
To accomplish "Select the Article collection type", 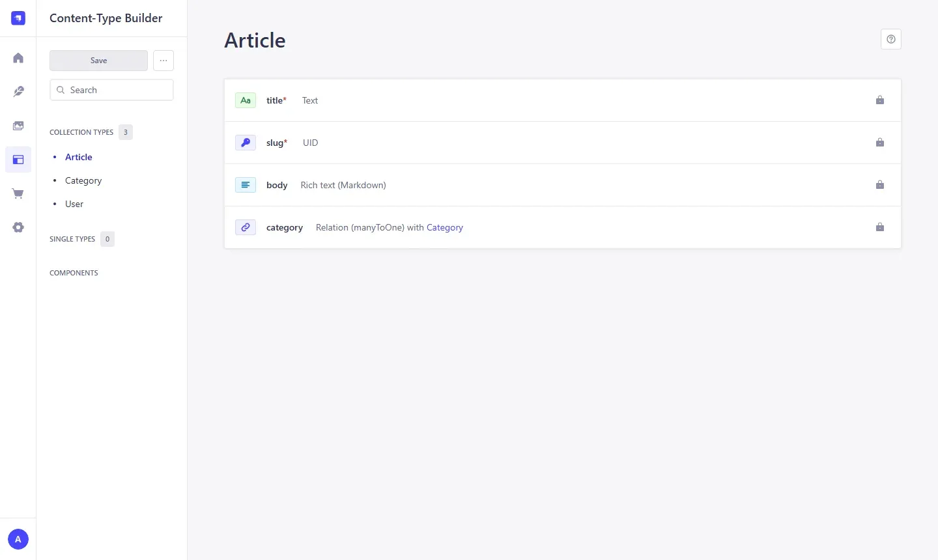I will click(x=79, y=157).
